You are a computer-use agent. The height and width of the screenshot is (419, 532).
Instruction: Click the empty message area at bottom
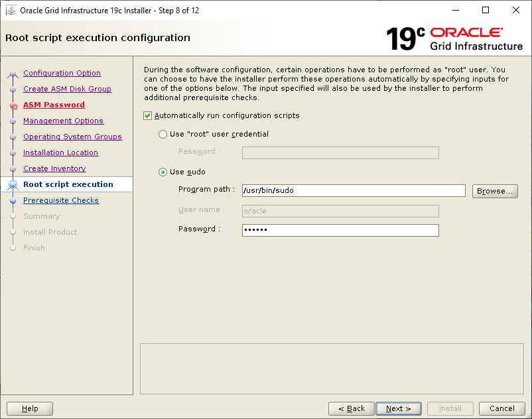tap(332, 369)
